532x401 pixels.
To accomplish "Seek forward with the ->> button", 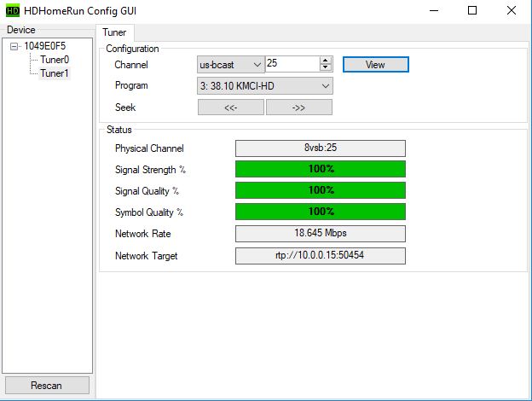I will (299, 108).
